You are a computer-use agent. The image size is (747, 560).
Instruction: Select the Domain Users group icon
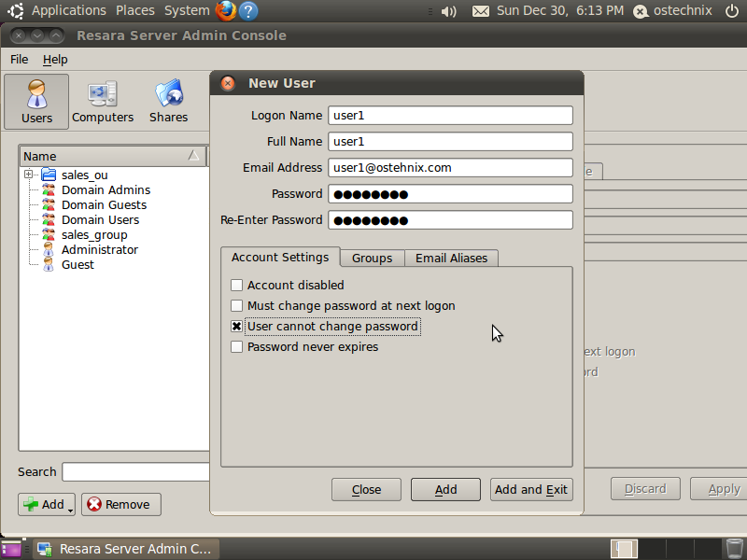[x=49, y=219]
